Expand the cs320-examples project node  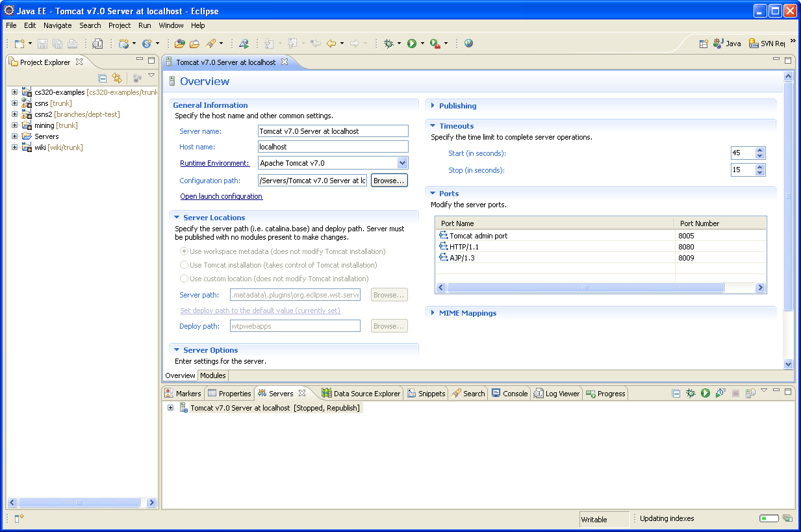point(14,92)
